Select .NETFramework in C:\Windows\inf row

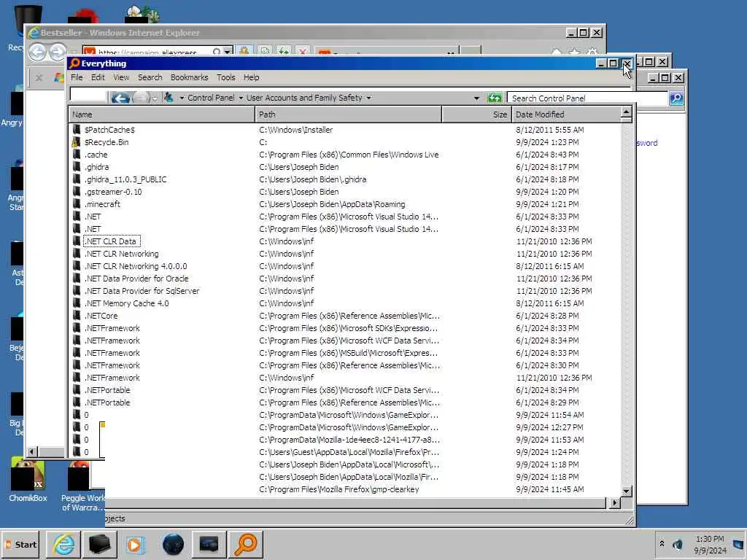click(x=345, y=378)
